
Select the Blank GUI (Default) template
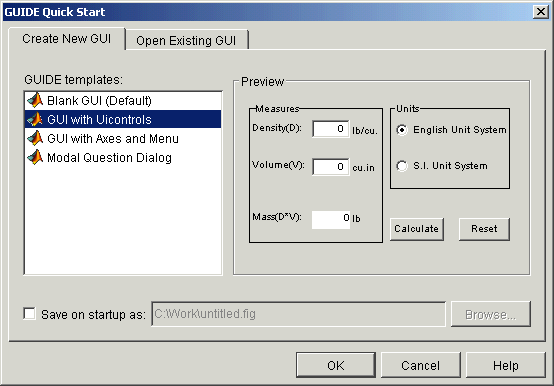tap(123, 101)
